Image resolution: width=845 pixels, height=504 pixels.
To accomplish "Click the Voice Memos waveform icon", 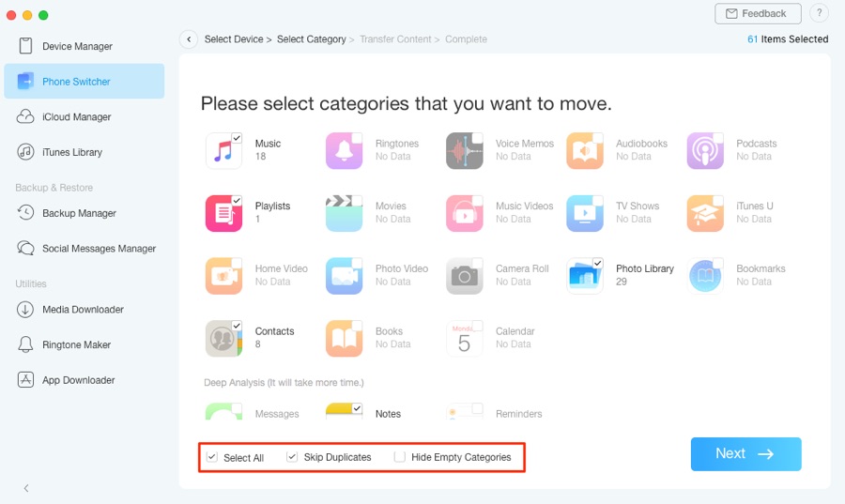I will pyautogui.click(x=464, y=151).
